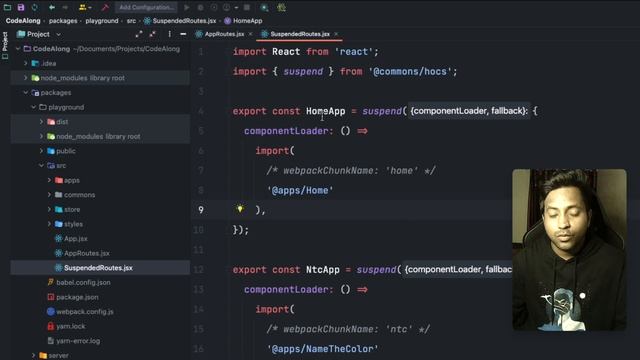Click the NtcApp identifier in code
The height and width of the screenshot is (360, 640).
click(323, 270)
